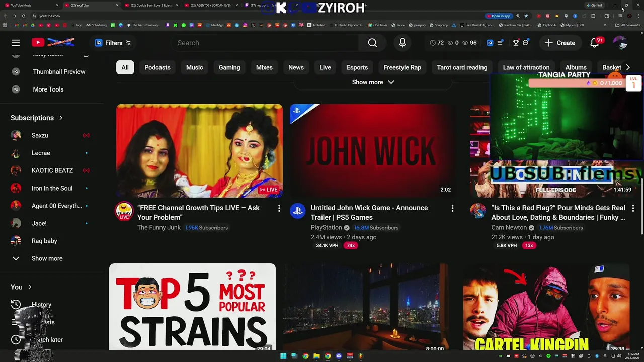
Task: Open the FREE Channel Growth Tips thumbnail
Action: click(x=199, y=151)
